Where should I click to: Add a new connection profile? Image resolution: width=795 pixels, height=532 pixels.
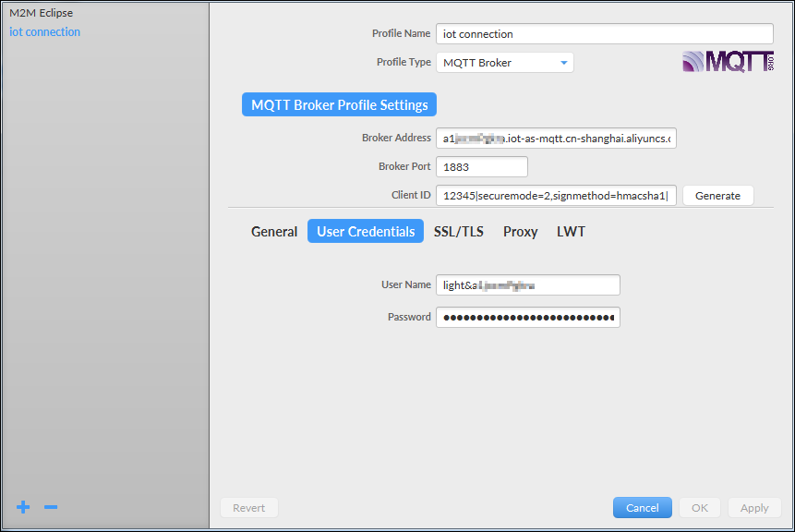click(x=21, y=507)
